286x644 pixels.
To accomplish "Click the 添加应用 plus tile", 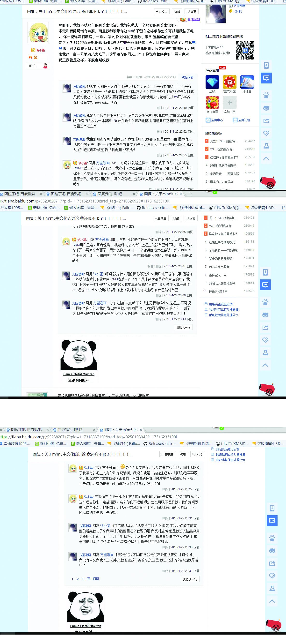I will pos(230,103).
